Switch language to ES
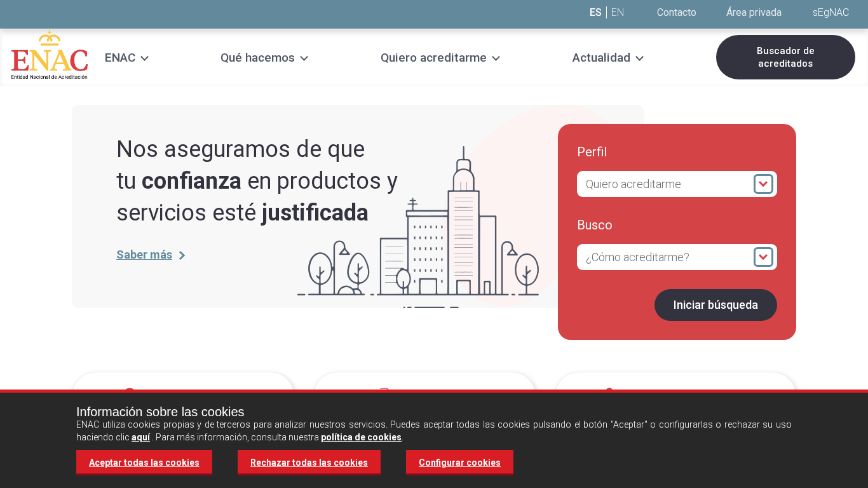Viewport: 868px width, 488px height. pos(595,12)
